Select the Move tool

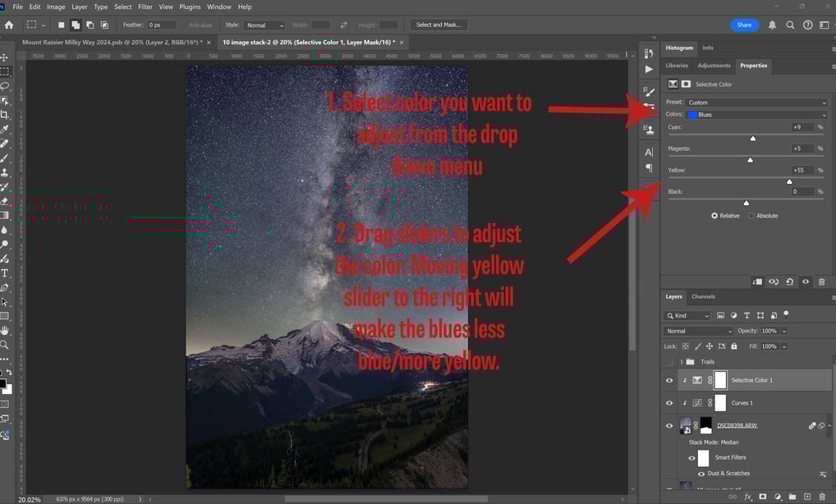(x=4, y=57)
